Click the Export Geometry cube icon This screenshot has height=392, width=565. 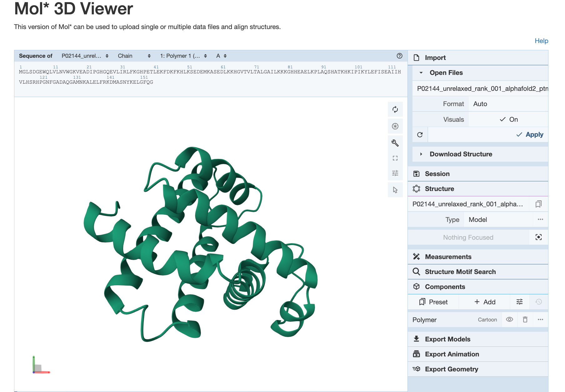416,369
